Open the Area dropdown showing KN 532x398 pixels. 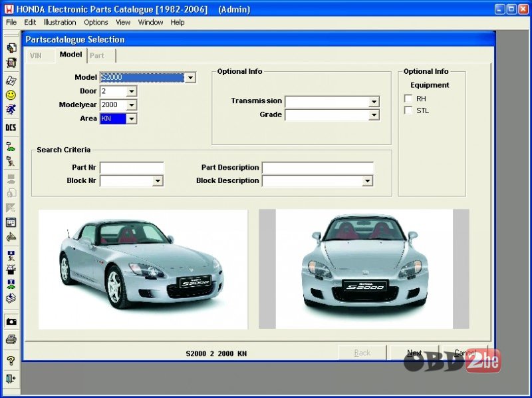tap(132, 118)
